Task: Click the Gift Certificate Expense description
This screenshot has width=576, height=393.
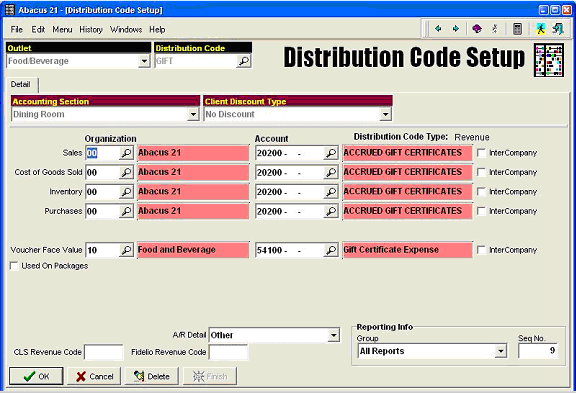Action: pos(407,250)
